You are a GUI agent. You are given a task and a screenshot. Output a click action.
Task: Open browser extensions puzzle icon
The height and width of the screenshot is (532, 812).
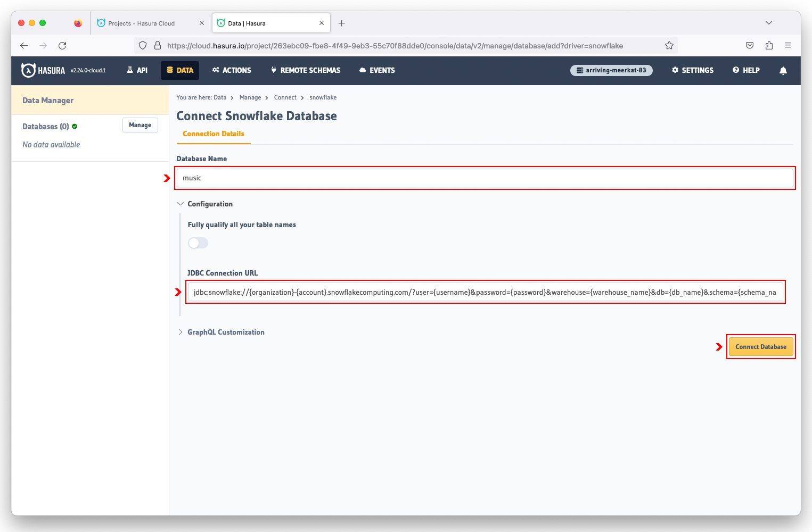(768, 46)
